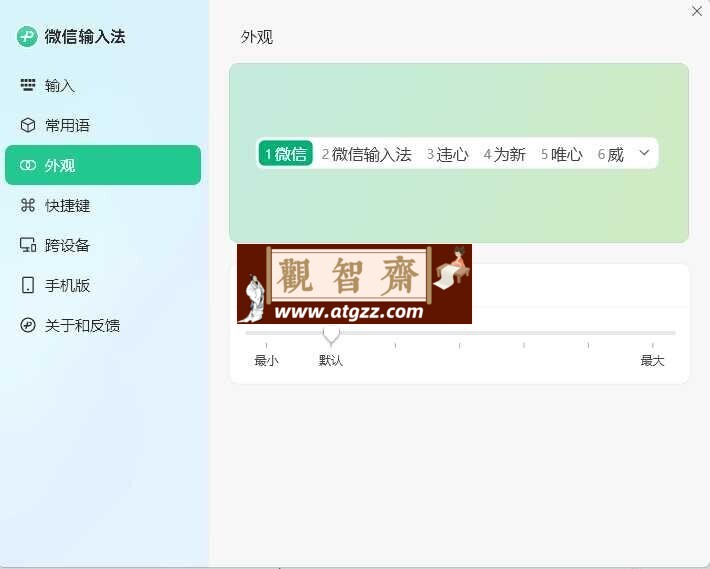Open the 输入 settings section
710x569 pixels.
[103, 85]
